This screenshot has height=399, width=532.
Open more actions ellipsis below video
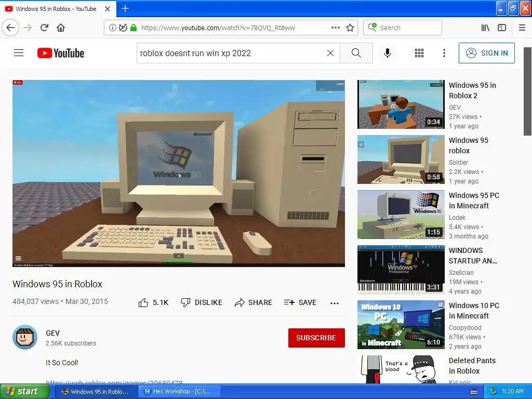pos(335,303)
